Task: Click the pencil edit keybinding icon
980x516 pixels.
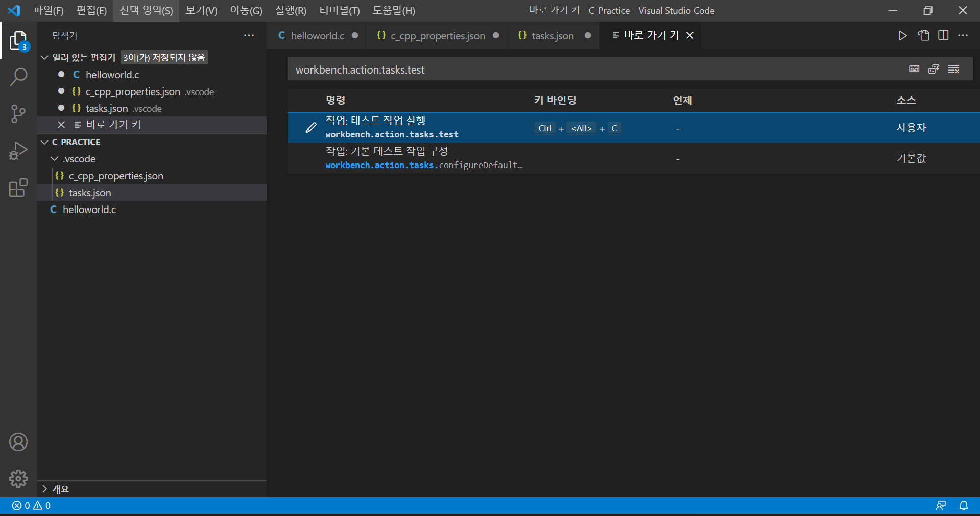Action: 310,128
